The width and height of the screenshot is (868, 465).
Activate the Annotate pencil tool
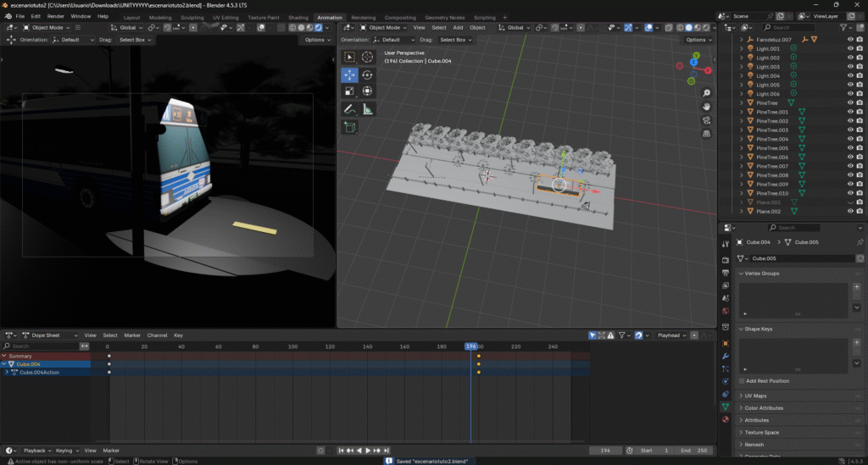click(349, 109)
